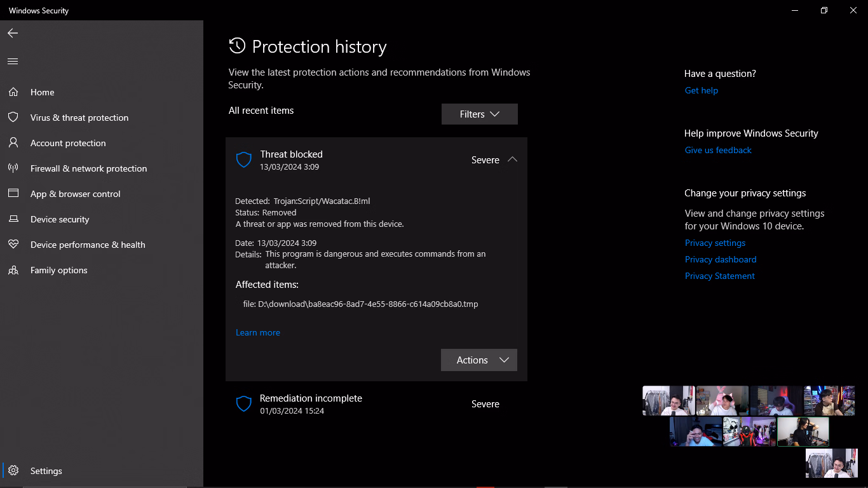Image resolution: width=868 pixels, height=488 pixels.
Task: Click the 01/03/2024 15:24 timestamp
Action: click(x=292, y=411)
